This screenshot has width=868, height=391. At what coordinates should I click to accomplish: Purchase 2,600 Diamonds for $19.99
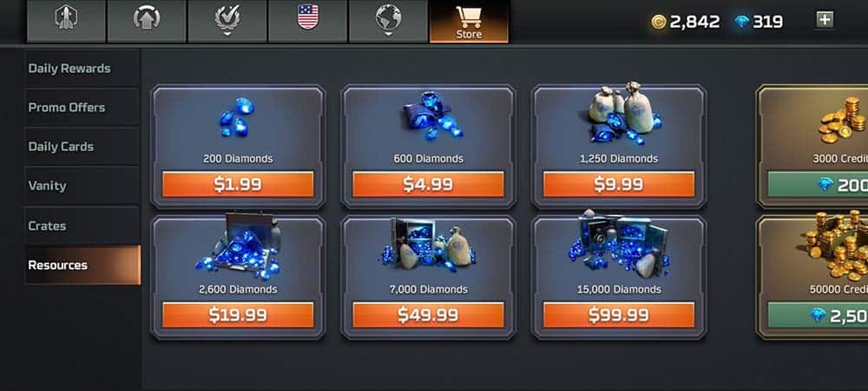(238, 315)
